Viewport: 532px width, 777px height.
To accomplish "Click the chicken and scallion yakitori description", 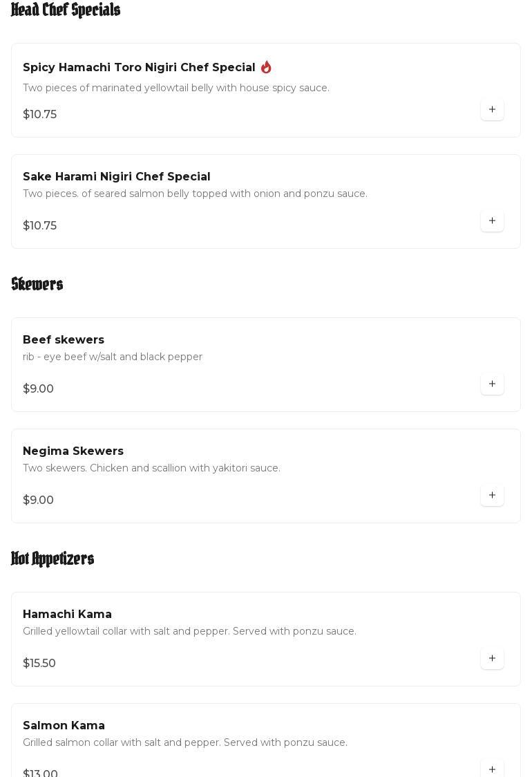I will click(x=151, y=468).
